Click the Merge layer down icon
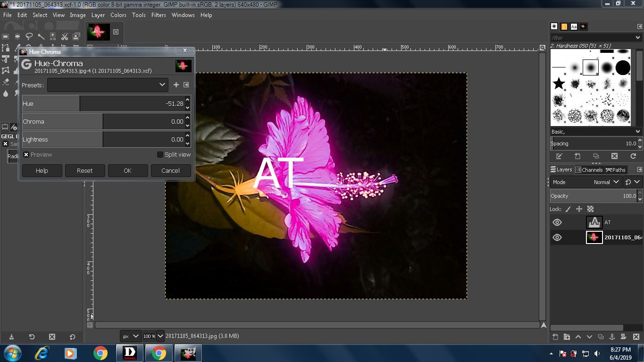644x362 pixels. pos(623,337)
